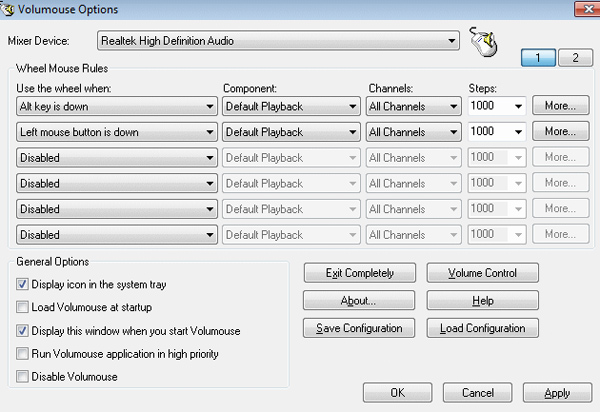Viewport: 600px width, 412px height.
Task: Open the 'Alt key is down' condition dropdown
Action: coord(117,106)
